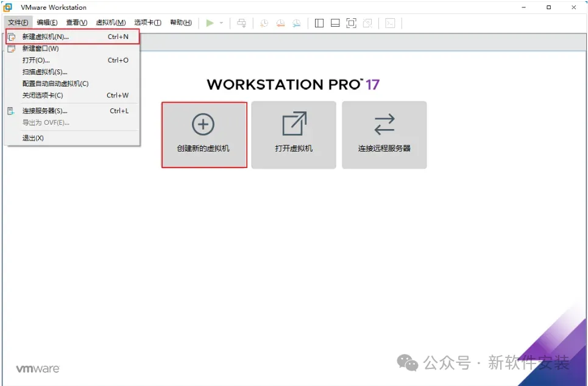The height and width of the screenshot is (386, 588).
Task: Select 新建窗口(W) menu entry
Action: click(73, 48)
